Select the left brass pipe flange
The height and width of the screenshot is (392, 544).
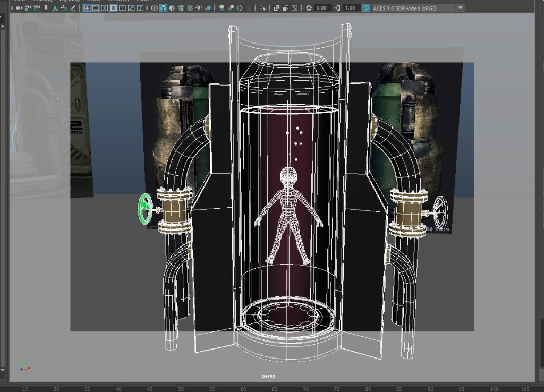coord(174,210)
